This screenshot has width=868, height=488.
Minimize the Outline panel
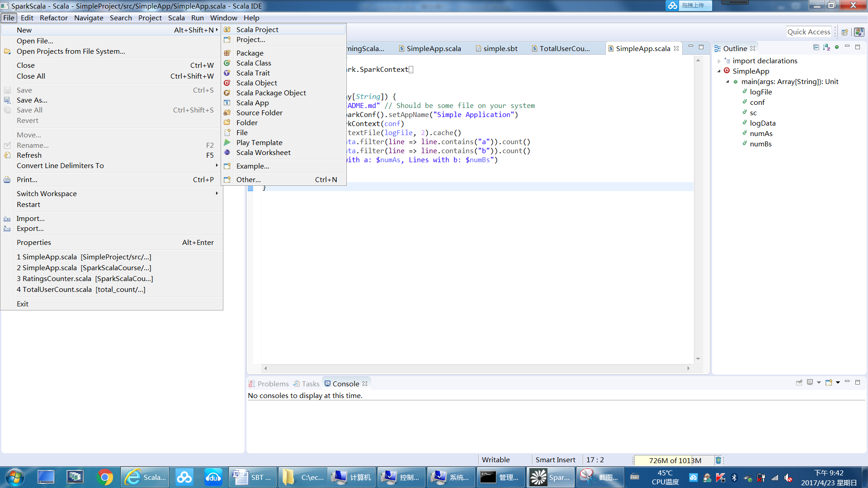pyautogui.click(x=847, y=47)
